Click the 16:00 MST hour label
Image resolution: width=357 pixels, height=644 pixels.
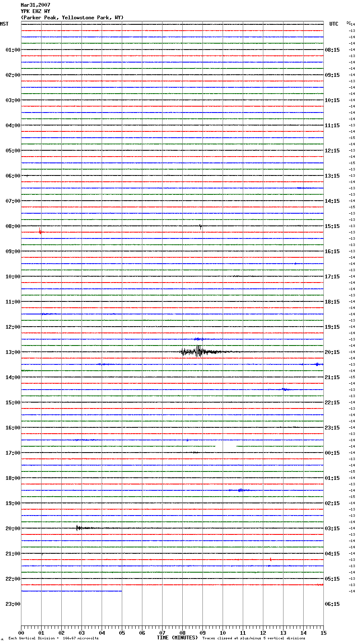point(13,428)
